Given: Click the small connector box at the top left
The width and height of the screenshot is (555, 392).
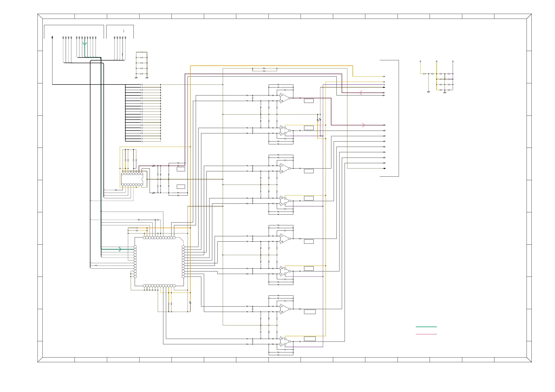Looking at the screenshot, I should pyautogui.click(x=120, y=31).
